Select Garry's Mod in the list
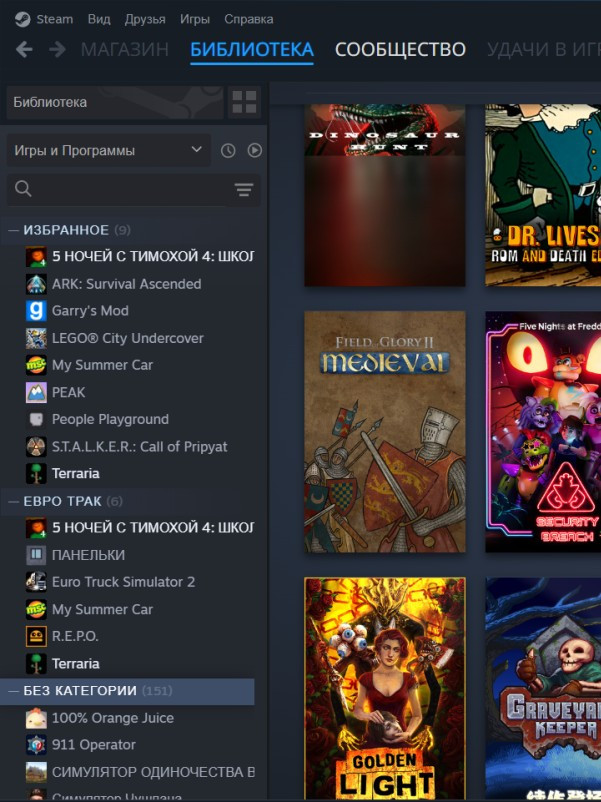 click(90, 311)
